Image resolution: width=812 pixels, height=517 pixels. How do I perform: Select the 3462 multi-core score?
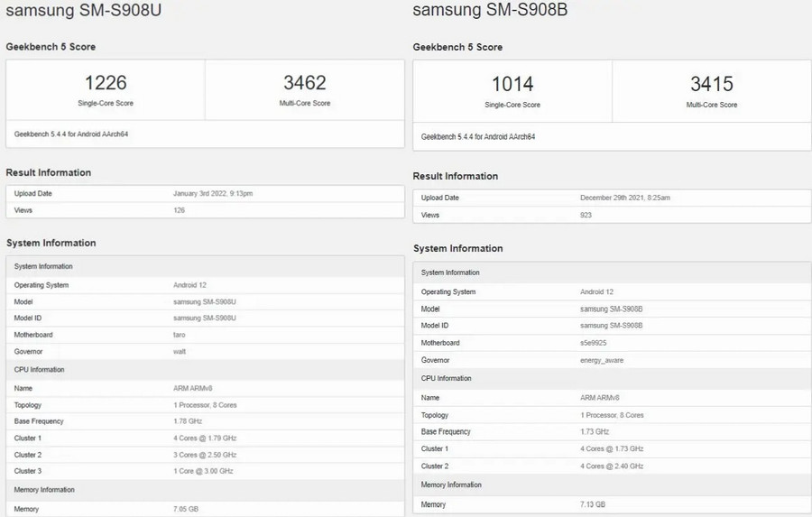click(x=304, y=83)
